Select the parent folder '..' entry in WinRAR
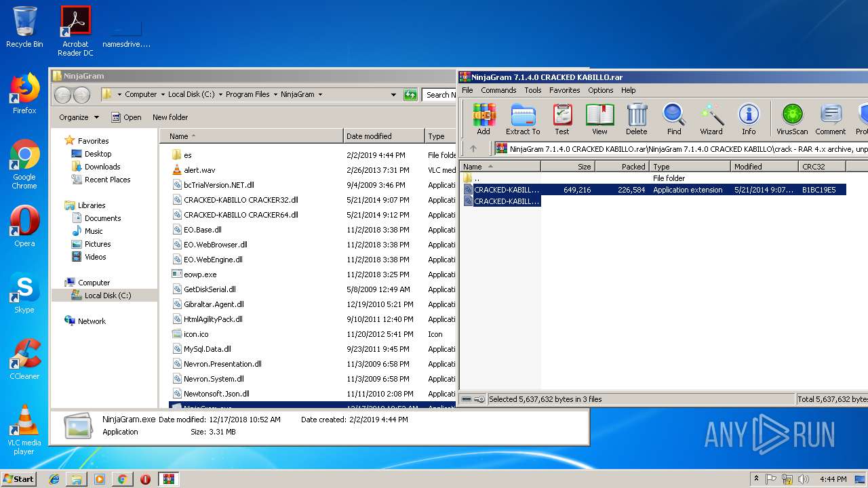 pos(477,178)
